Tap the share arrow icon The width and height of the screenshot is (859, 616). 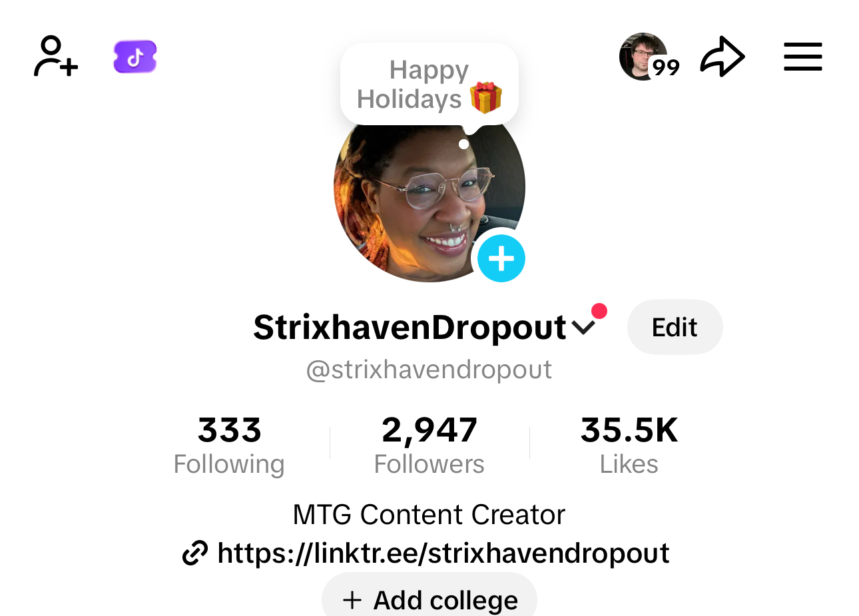pos(722,57)
